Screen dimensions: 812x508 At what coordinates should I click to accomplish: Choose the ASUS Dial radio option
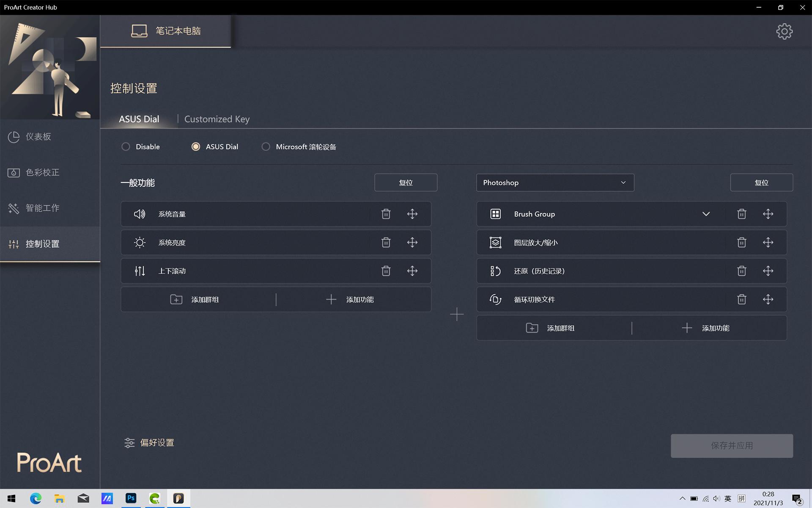(x=196, y=147)
